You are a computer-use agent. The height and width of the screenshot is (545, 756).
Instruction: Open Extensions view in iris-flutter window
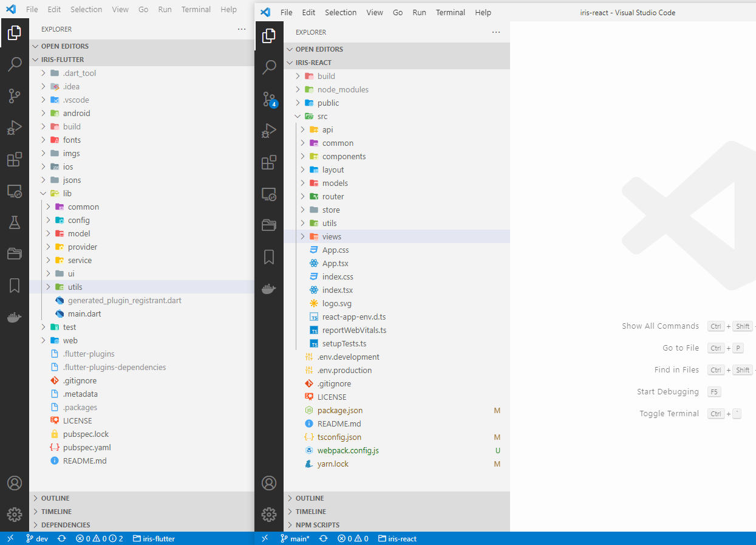click(x=15, y=160)
